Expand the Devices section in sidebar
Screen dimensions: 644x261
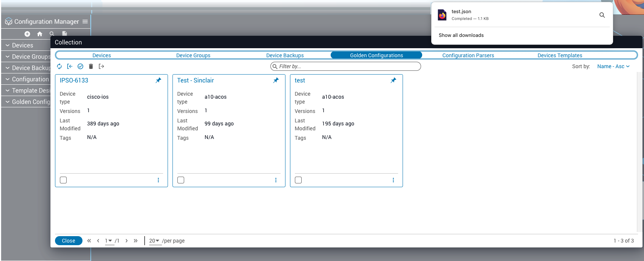pyautogui.click(x=23, y=45)
